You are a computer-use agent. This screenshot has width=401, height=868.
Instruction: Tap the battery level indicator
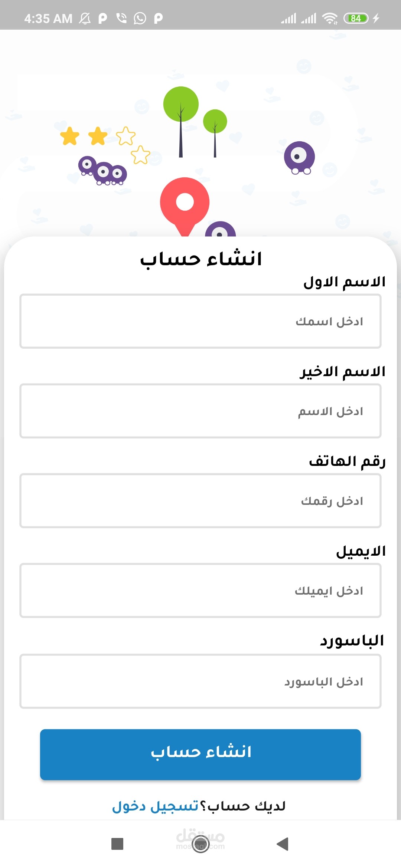coord(356,18)
